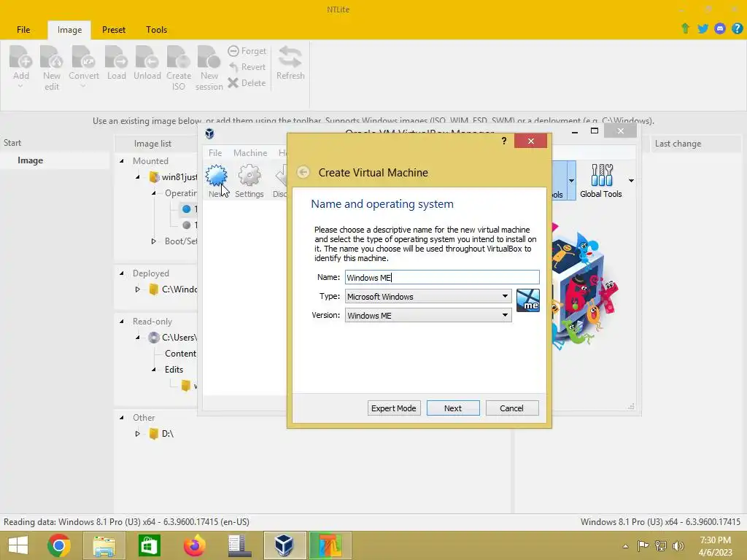The height and width of the screenshot is (560, 747).
Task: Expand the C:\Windows deployed entry
Action: click(137, 289)
